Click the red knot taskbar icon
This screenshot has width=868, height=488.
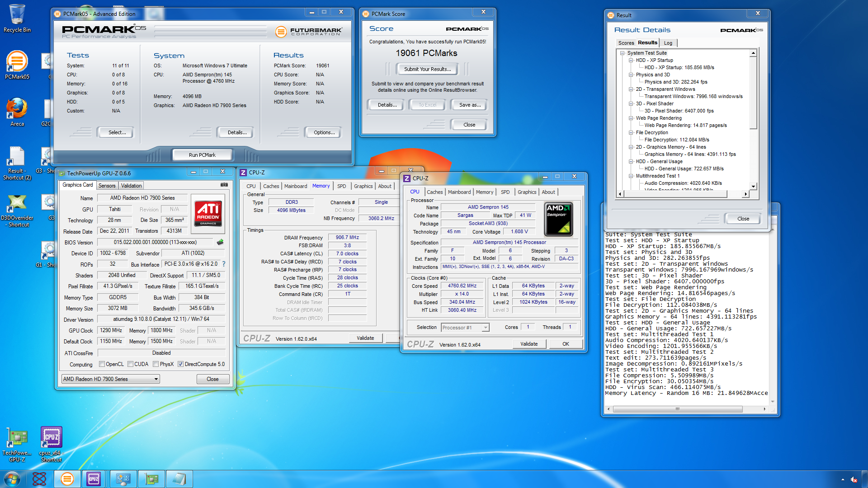[x=39, y=479]
